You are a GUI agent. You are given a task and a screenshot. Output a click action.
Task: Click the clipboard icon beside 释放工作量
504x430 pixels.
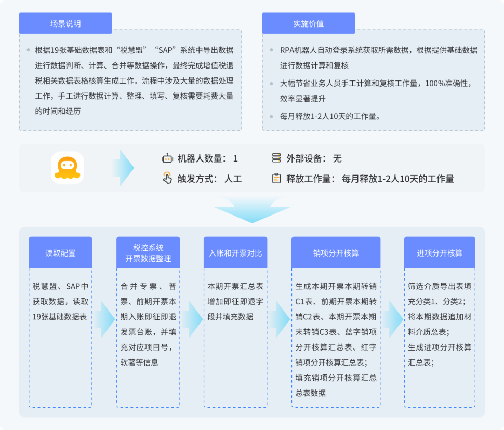point(276,179)
